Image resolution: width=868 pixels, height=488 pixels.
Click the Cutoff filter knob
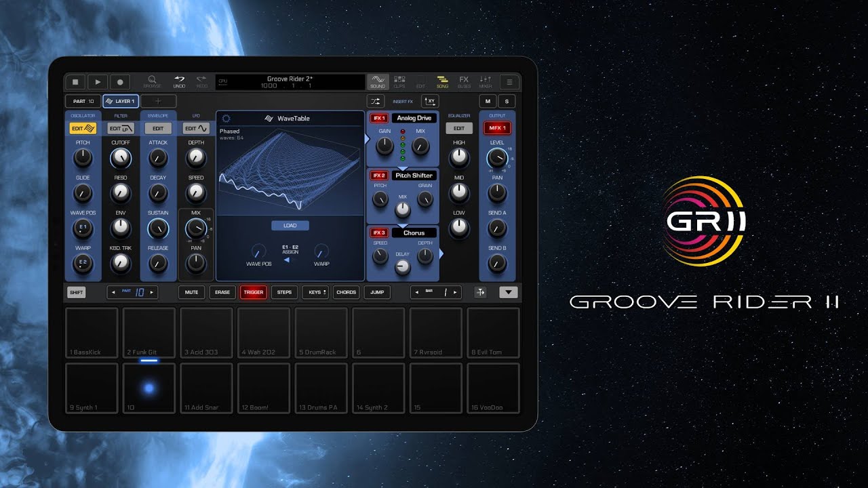coord(120,159)
